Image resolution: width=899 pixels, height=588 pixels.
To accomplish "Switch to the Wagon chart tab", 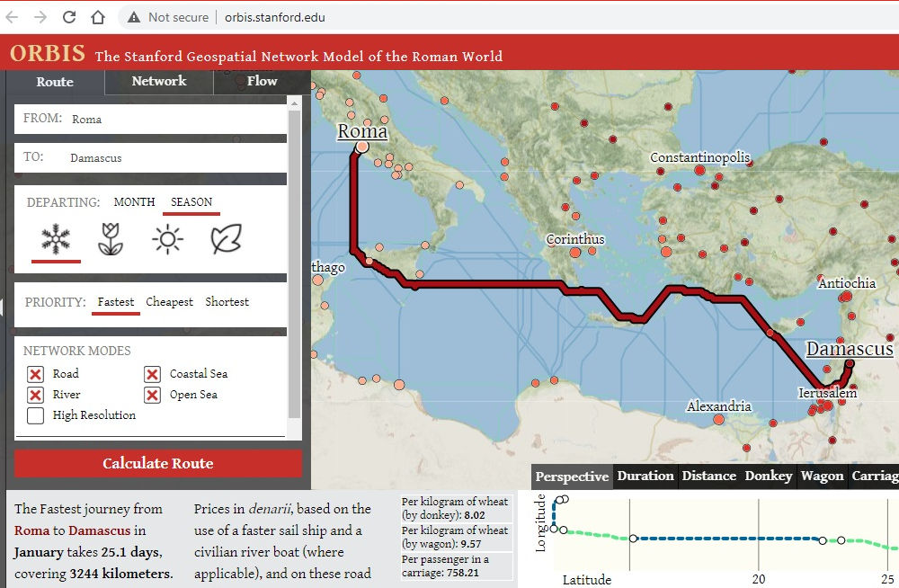I will pyautogui.click(x=823, y=477).
